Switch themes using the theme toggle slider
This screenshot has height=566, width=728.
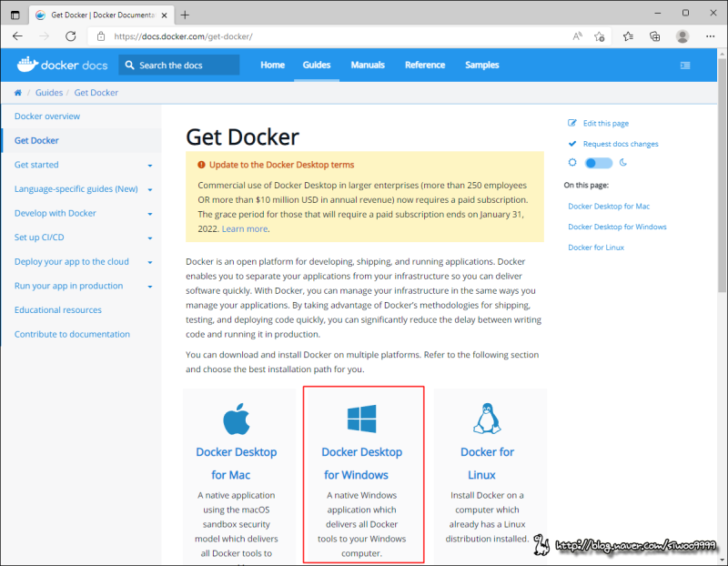[x=599, y=160]
